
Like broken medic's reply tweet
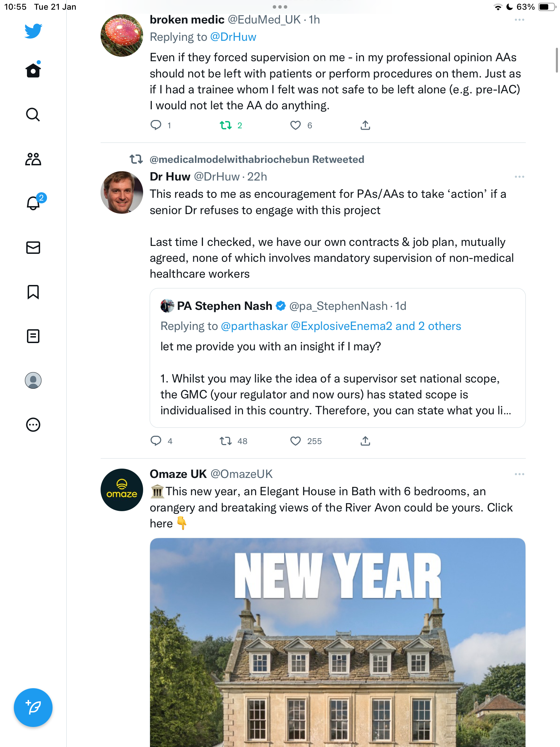(x=301, y=125)
